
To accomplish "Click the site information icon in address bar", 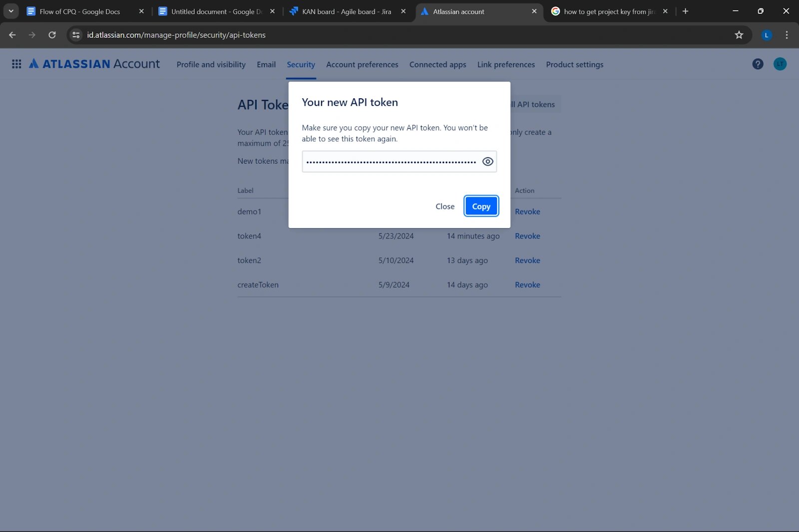I will (x=76, y=35).
